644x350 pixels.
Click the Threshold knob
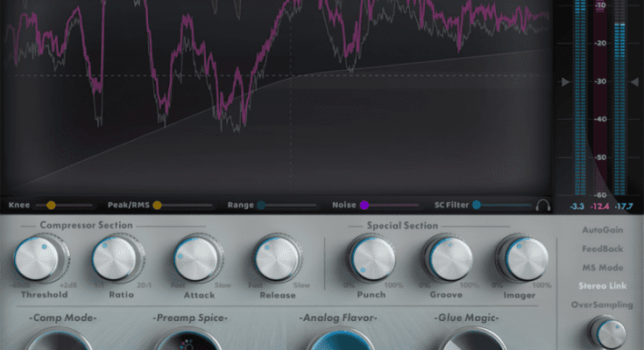tap(40, 258)
